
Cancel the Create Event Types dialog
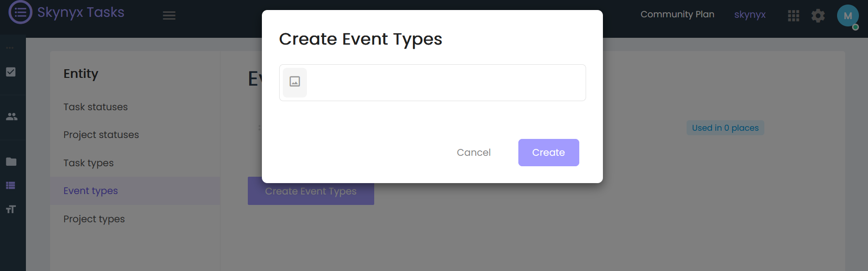(x=474, y=153)
